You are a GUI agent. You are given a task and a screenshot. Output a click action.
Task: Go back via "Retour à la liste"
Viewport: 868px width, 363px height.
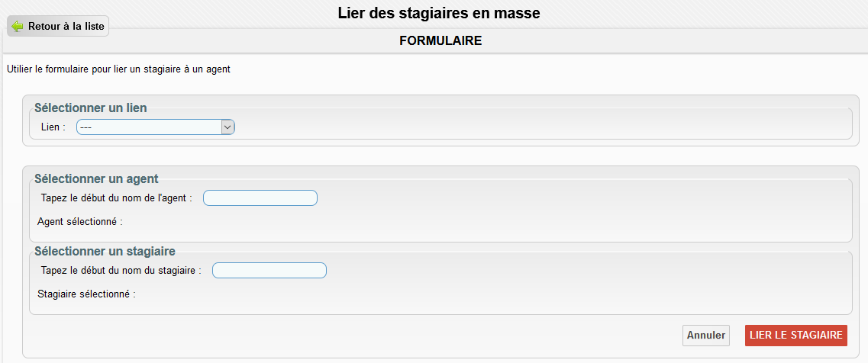click(x=66, y=27)
